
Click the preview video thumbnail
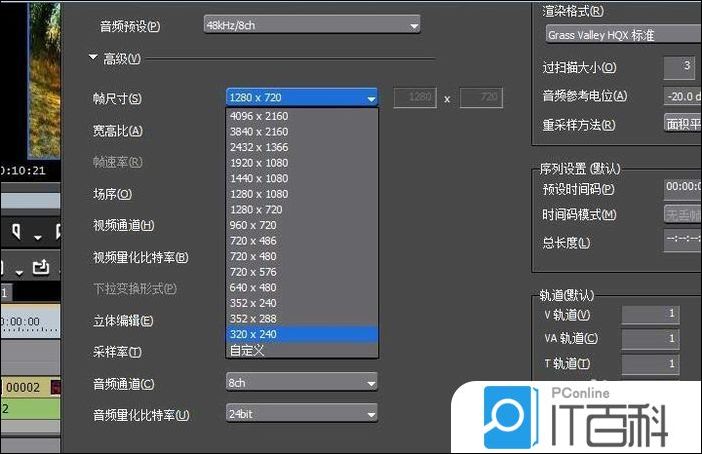point(44,81)
